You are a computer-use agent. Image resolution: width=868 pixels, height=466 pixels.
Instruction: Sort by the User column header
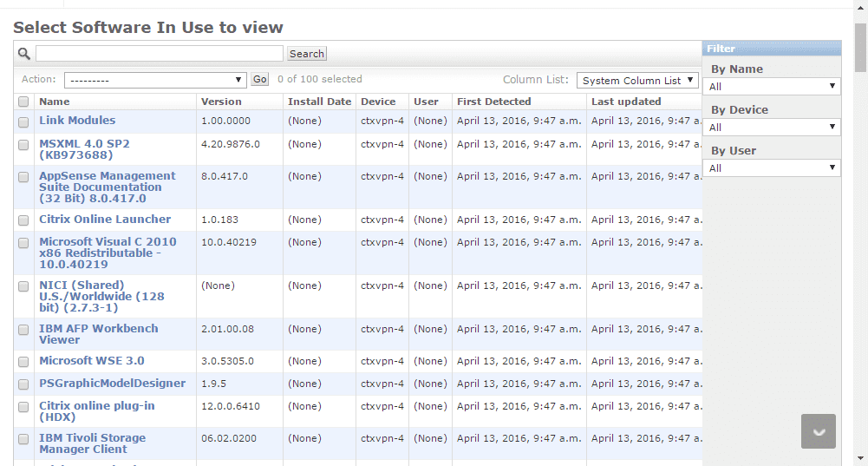[426, 102]
